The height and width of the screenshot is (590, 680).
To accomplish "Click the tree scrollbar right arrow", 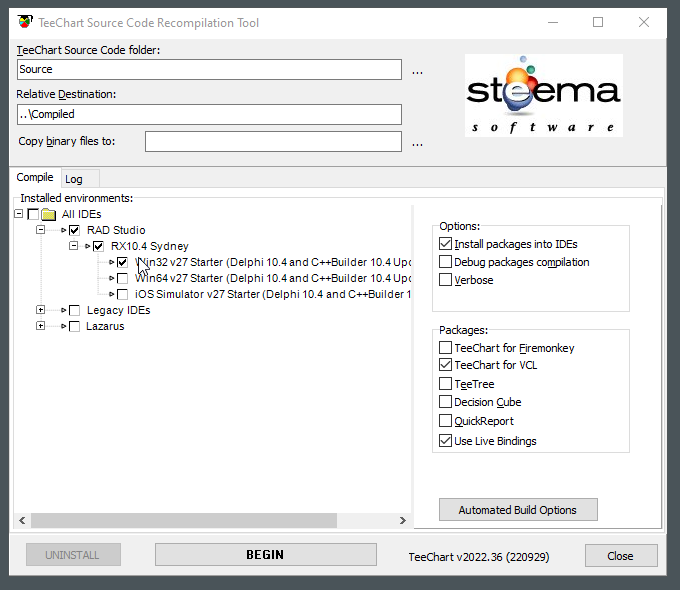I will click(x=403, y=520).
